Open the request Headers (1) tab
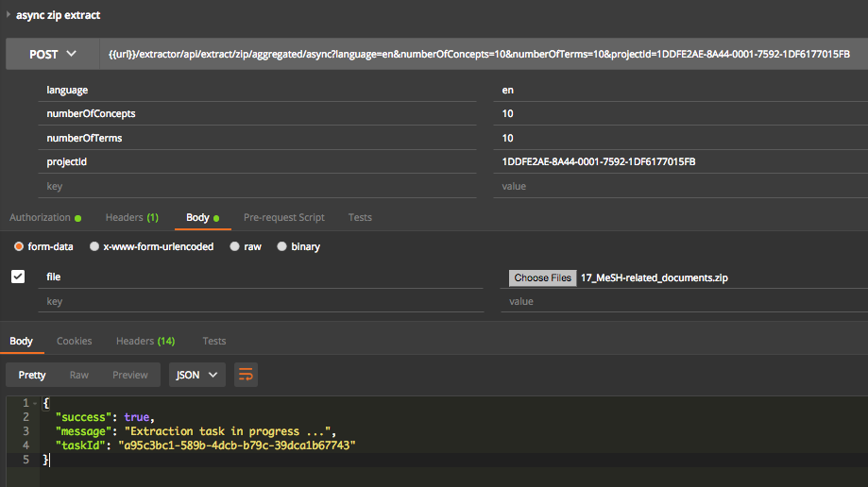The width and height of the screenshot is (868, 487). pyautogui.click(x=131, y=217)
